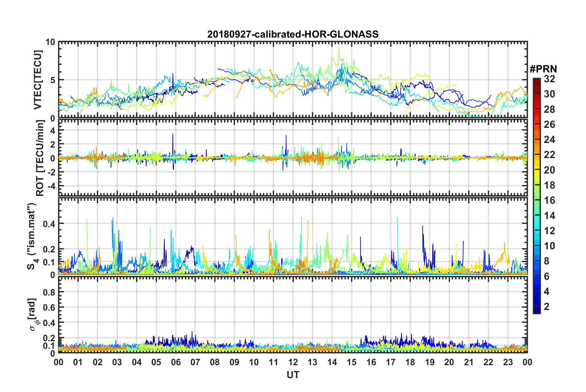Click colorbar tick label 8
The image size is (586, 392).
[x=547, y=261]
